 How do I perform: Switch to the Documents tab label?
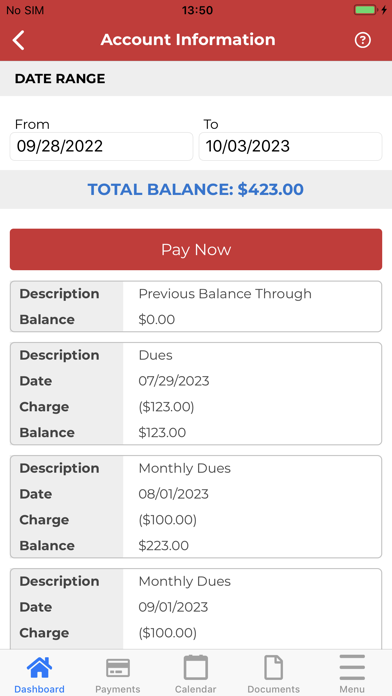[273, 689]
